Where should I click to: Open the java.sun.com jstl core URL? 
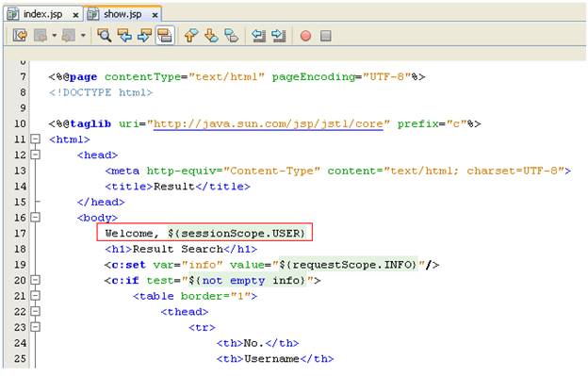click(269, 124)
